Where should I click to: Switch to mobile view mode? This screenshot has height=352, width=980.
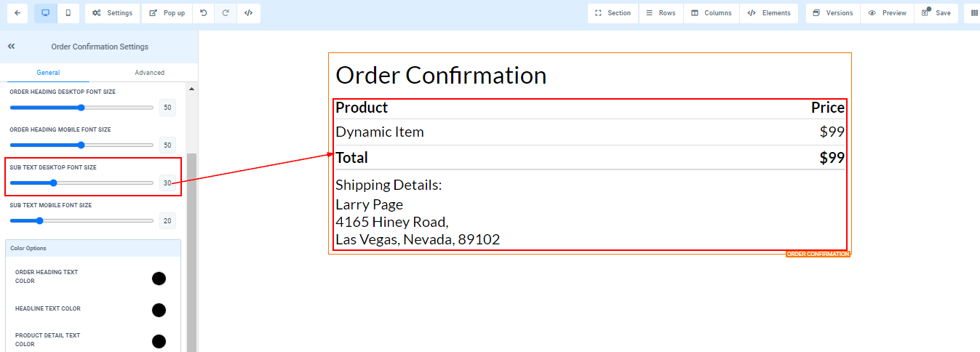tap(68, 13)
